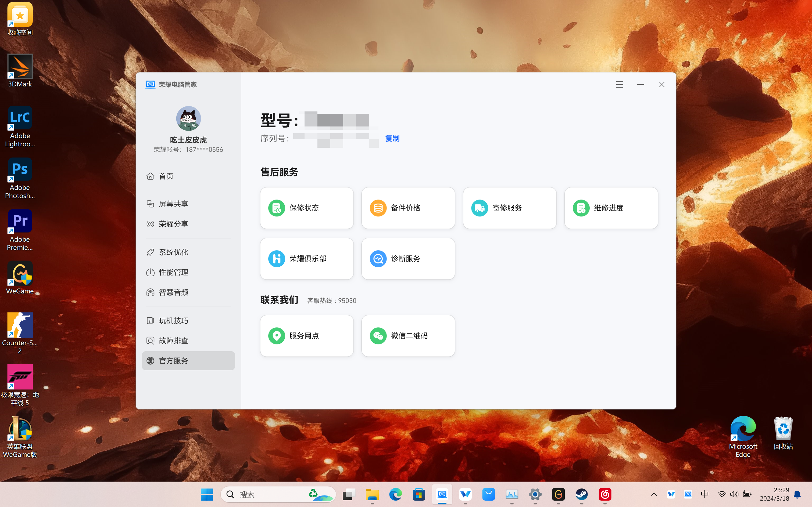Select 荣耀分享 in sidebar
Screen dimensions: 812x507
173,224
